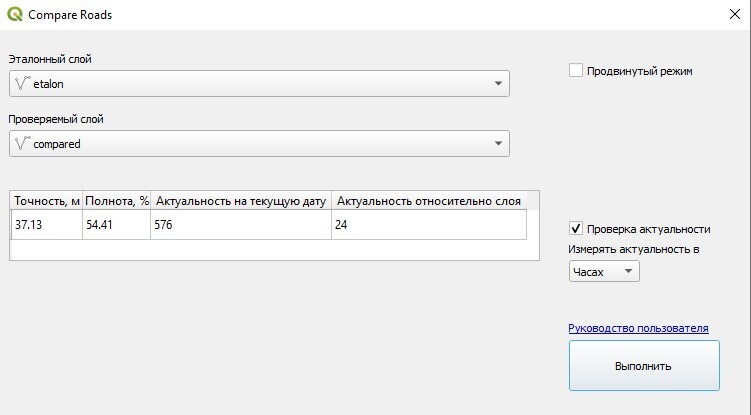Viewport: 751px width, 415px height.
Task: Select the Актуальность относительно слоя header
Action: click(x=429, y=201)
